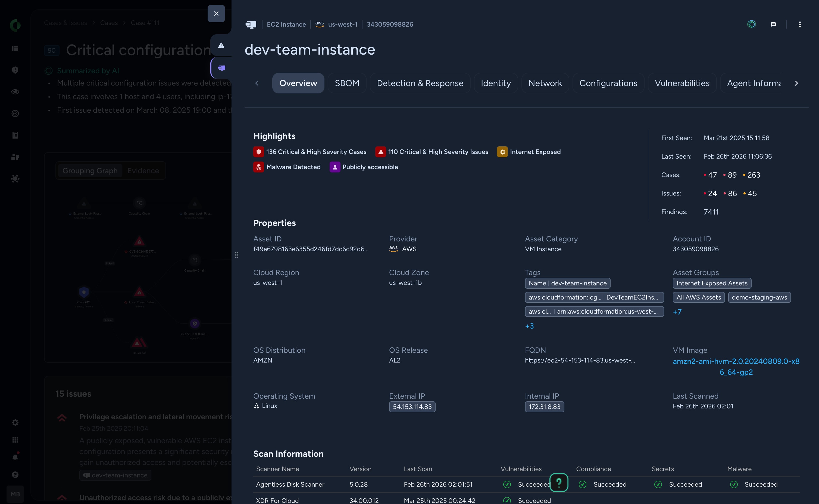Image resolution: width=819 pixels, height=504 pixels.
Task: Open the notifications bell in the sidebar
Action: (15, 457)
